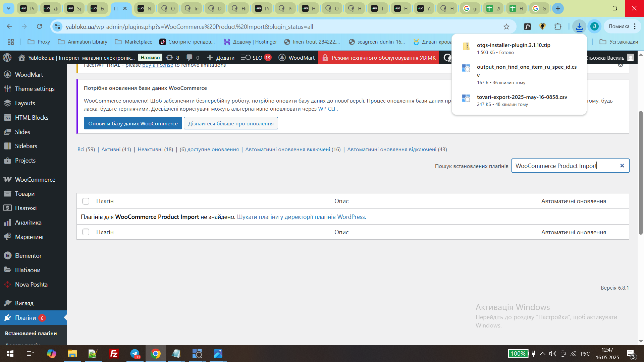Open Theme settings in the sidebar
The height and width of the screenshot is (362, 644).
click(x=35, y=89)
